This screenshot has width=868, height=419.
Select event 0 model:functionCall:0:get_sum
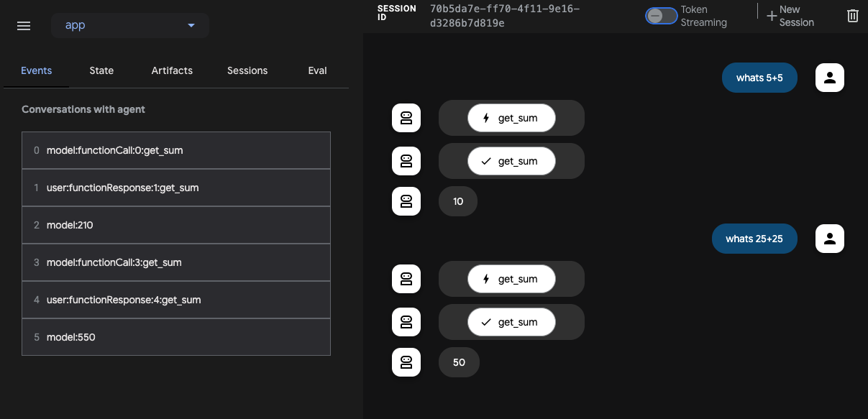click(x=176, y=150)
